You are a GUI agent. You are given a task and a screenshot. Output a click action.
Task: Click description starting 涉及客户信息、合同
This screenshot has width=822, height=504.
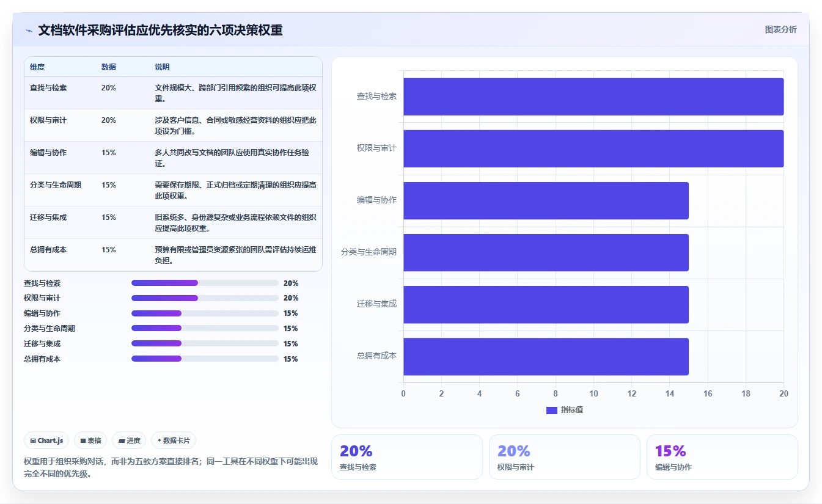[x=236, y=126]
